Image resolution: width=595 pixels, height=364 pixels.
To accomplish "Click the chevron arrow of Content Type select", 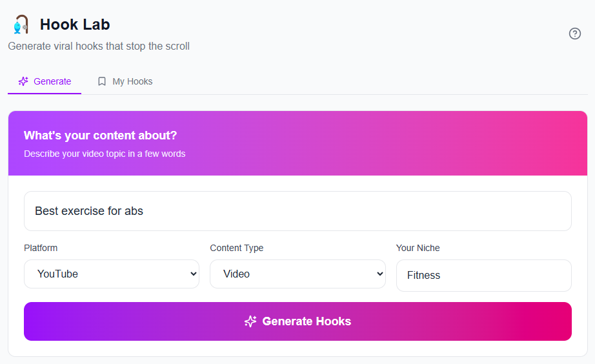I will tap(379, 274).
